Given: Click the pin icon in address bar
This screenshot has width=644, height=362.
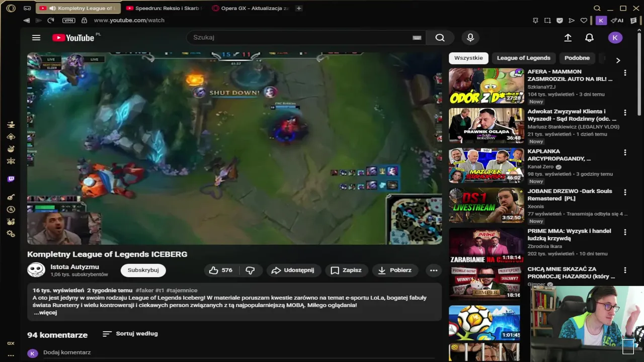Looking at the screenshot, I should coord(535,21).
